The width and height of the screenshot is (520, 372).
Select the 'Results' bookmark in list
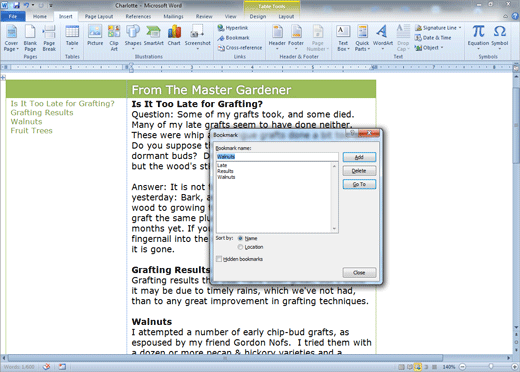pyautogui.click(x=225, y=171)
